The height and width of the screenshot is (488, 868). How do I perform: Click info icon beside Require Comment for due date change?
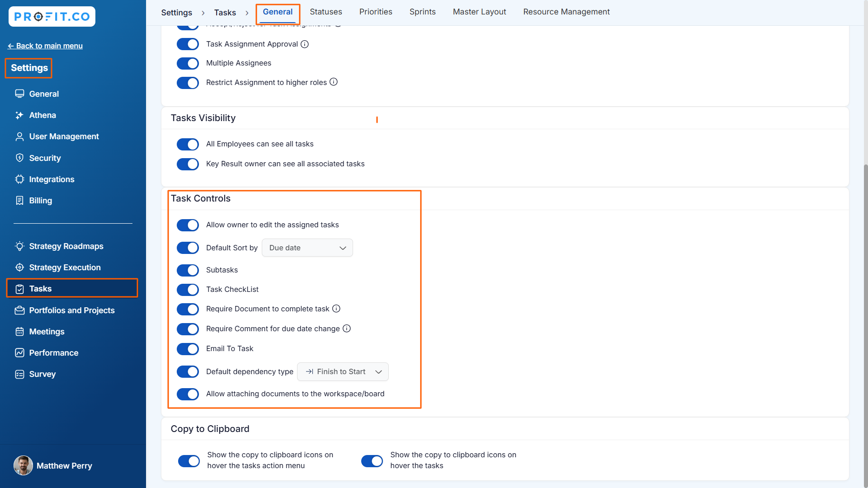coord(347,328)
